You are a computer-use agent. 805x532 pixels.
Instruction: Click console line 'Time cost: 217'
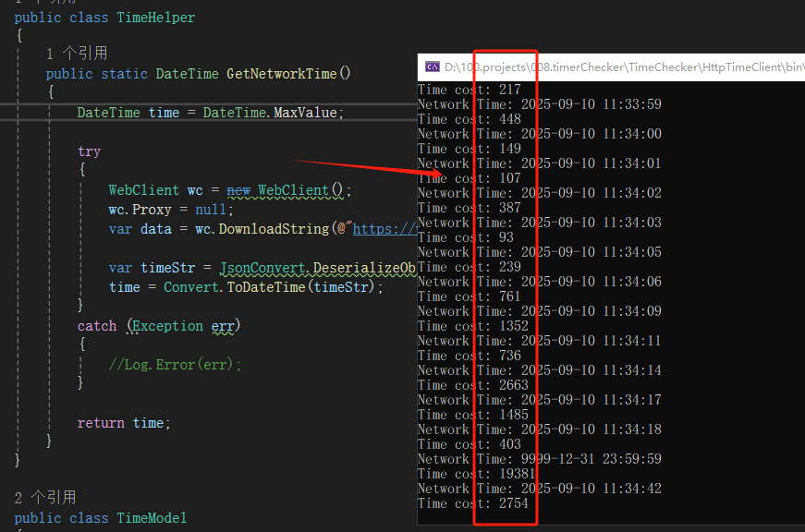click(x=470, y=90)
